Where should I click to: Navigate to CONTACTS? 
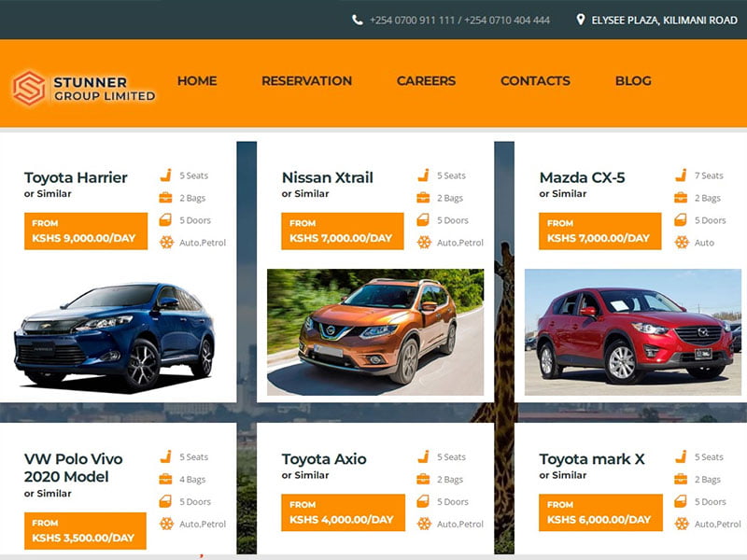pos(535,81)
